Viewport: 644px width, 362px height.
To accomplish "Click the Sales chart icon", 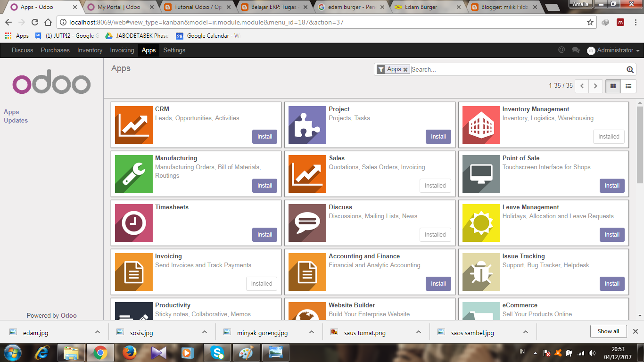I will tap(307, 174).
